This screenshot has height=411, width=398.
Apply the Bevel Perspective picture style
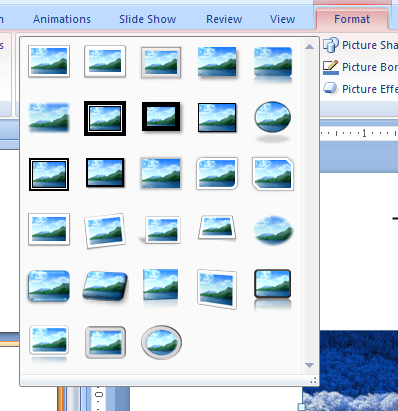click(105, 286)
